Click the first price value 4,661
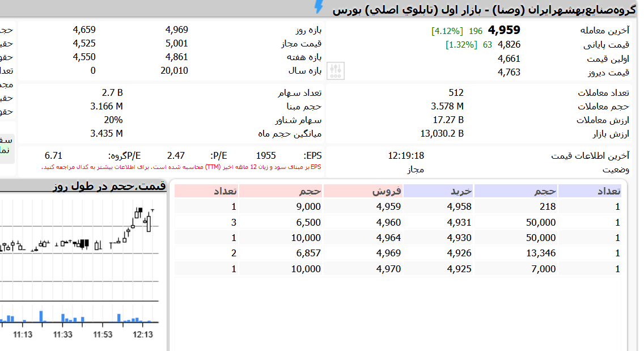The height and width of the screenshot is (351, 644). 509,59
